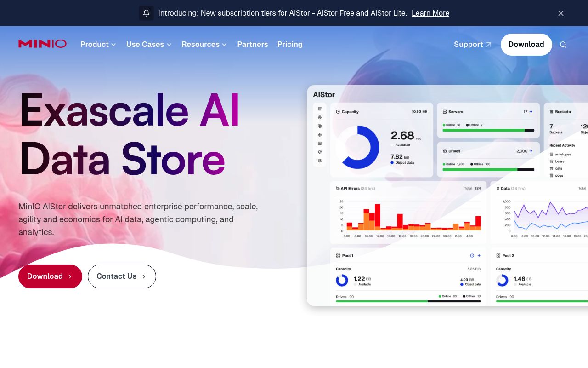This screenshot has width=588, height=368.
Task: Click the 1.22 EiB available value in Pool 1
Action: tap(362, 279)
